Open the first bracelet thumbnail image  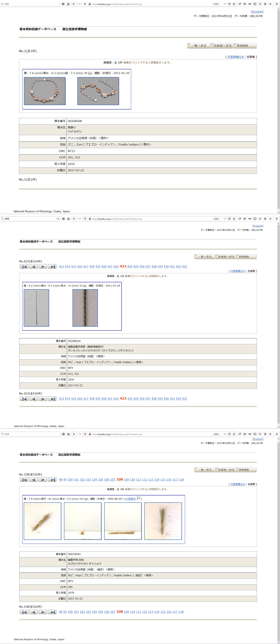45,91
